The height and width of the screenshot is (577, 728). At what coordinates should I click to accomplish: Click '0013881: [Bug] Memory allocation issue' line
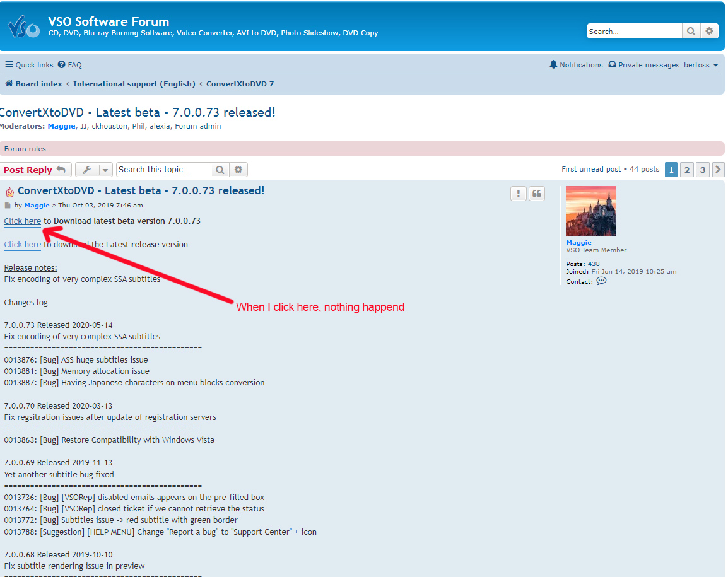coord(77,371)
